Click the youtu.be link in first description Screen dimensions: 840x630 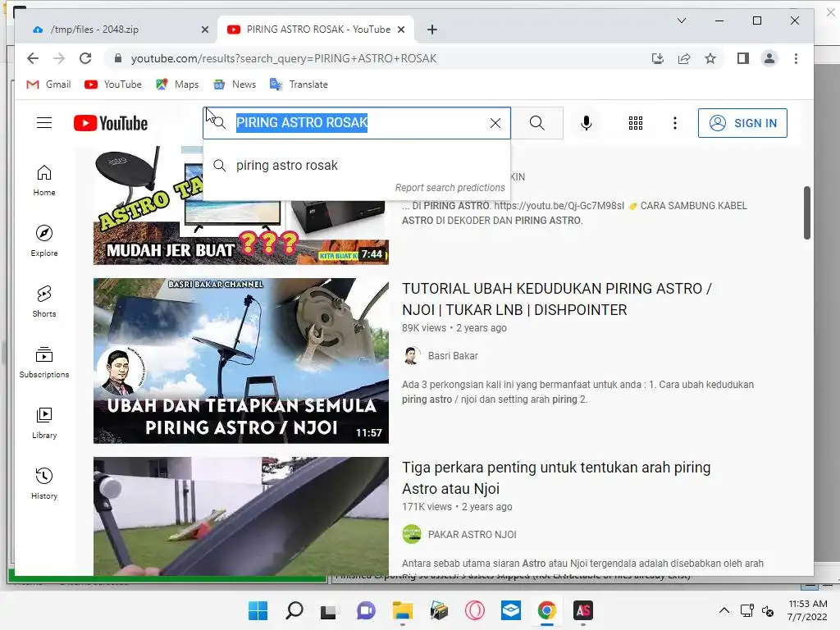click(x=559, y=206)
